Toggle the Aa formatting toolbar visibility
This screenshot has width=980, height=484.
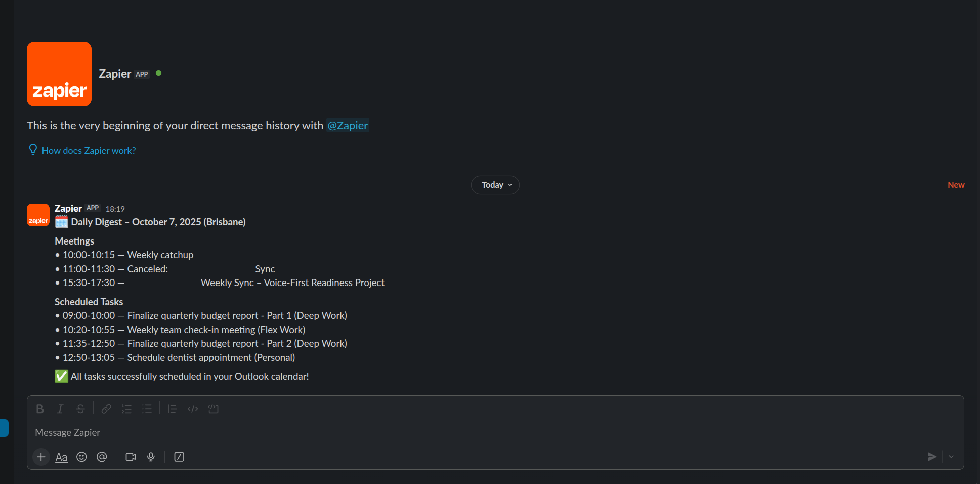(61, 457)
